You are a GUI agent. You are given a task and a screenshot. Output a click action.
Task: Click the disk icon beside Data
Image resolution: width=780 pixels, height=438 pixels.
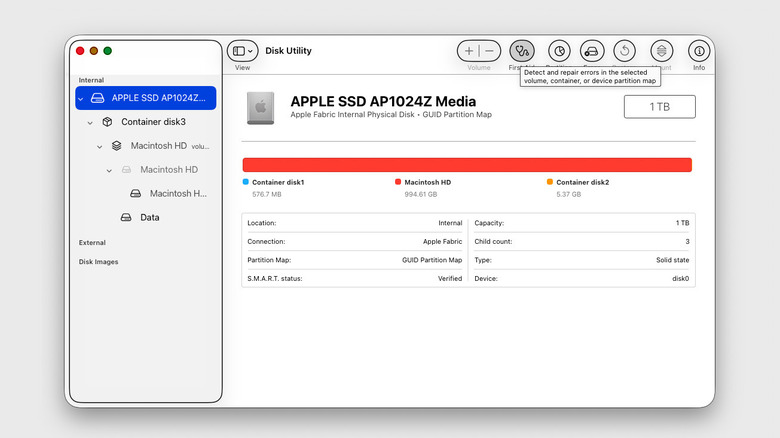point(126,218)
